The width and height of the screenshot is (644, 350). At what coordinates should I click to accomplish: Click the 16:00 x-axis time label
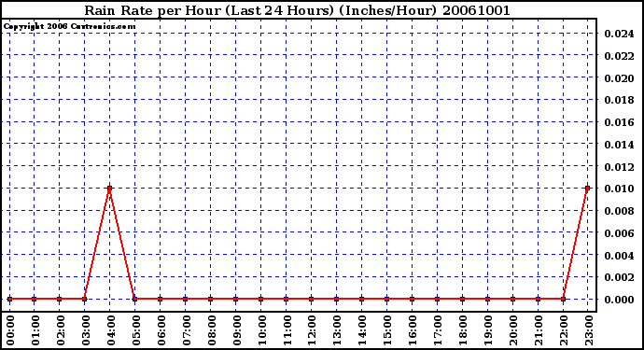click(x=413, y=330)
